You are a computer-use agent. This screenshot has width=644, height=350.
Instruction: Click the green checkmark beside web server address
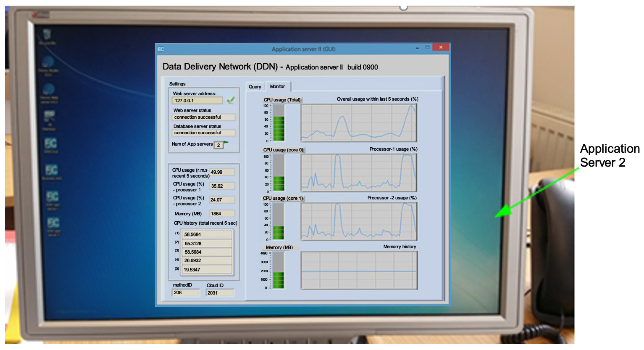point(230,100)
